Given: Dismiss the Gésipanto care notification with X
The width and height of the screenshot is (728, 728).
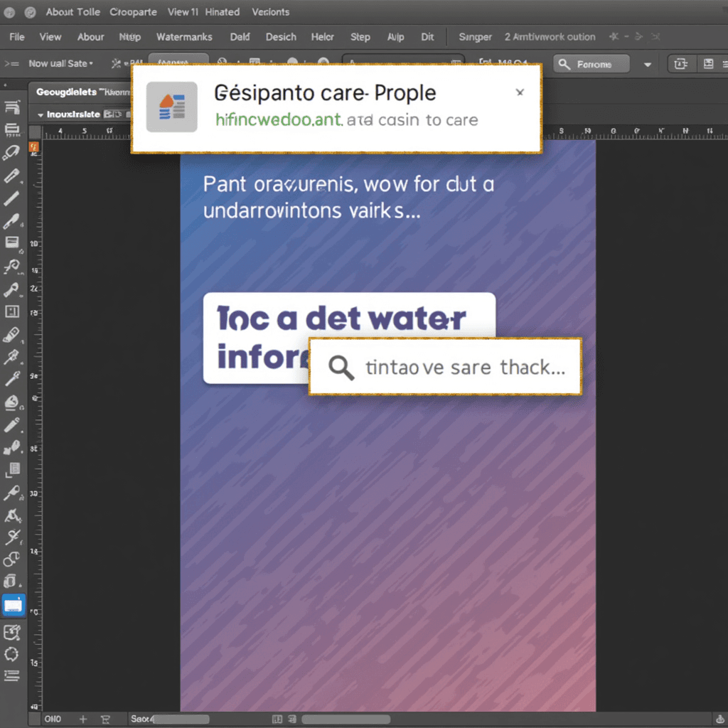Looking at the screenshot, I should click(520, 92).
